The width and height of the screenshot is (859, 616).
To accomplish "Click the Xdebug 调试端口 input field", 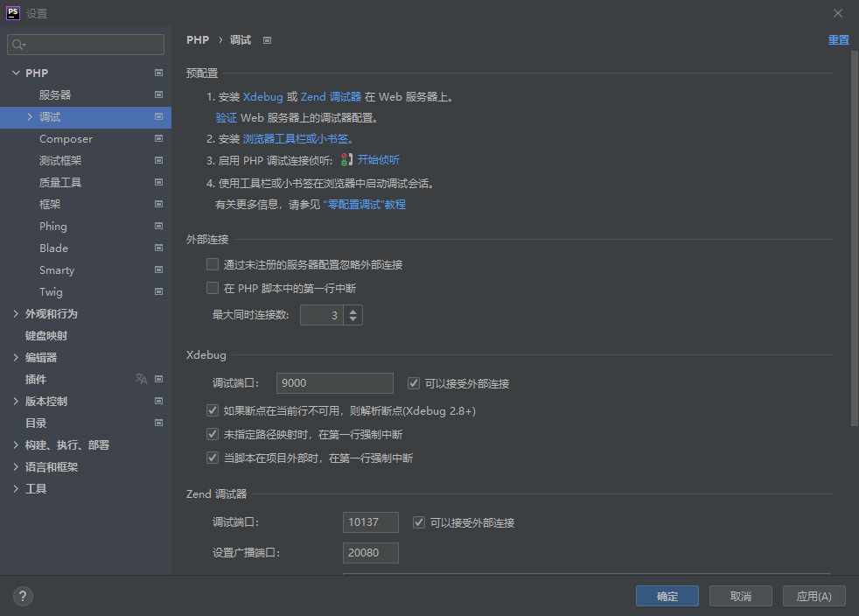I will (x=334, y=382).
